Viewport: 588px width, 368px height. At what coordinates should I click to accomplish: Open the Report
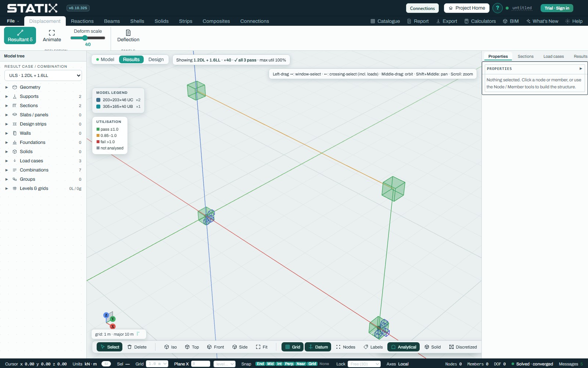tap(418, 21)
